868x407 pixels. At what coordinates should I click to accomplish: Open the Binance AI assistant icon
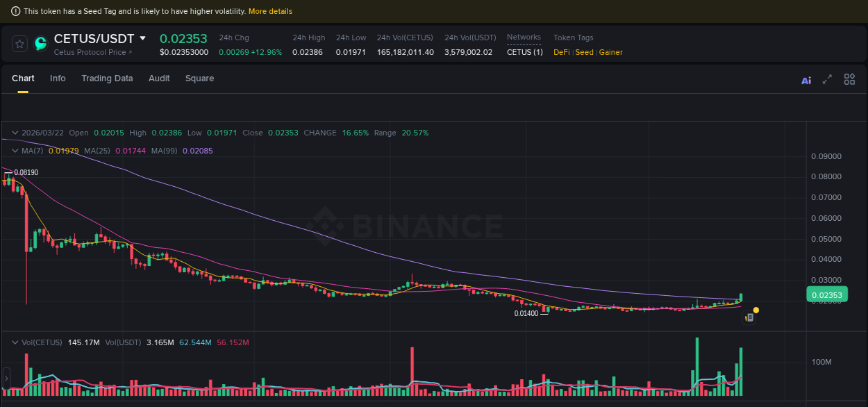click(806, 80)
